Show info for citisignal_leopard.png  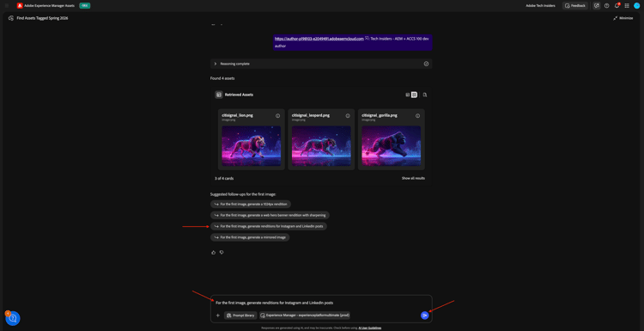pyautogui.click(x=348, y=116)
